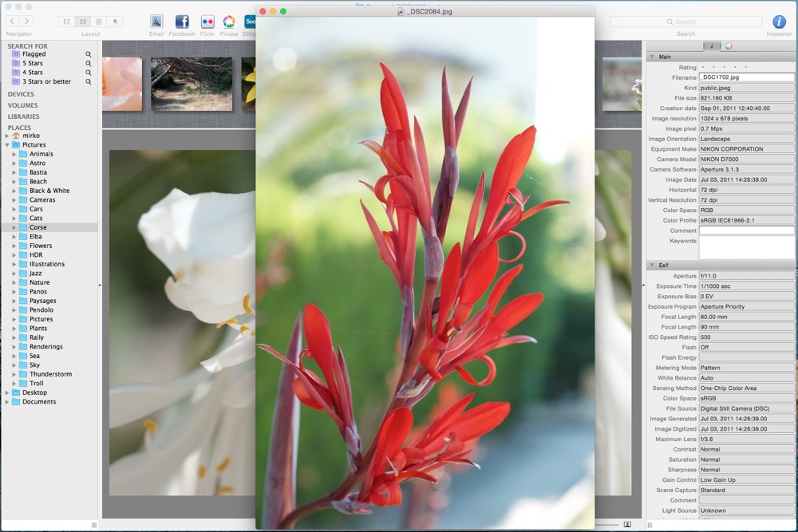Share photo via Facebook icon
Image resolution: width=798 pixels, height=532 pixels.
click(x=182, y=22)
